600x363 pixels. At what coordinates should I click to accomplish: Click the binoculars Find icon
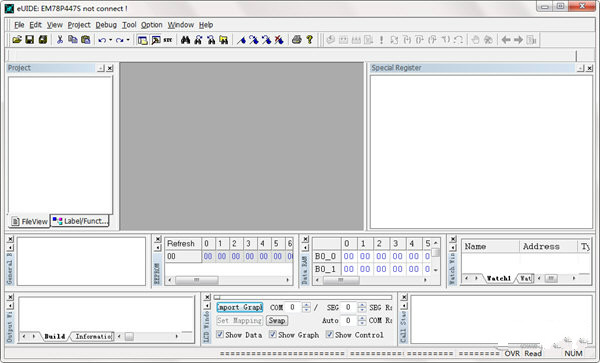click(186, 40)
